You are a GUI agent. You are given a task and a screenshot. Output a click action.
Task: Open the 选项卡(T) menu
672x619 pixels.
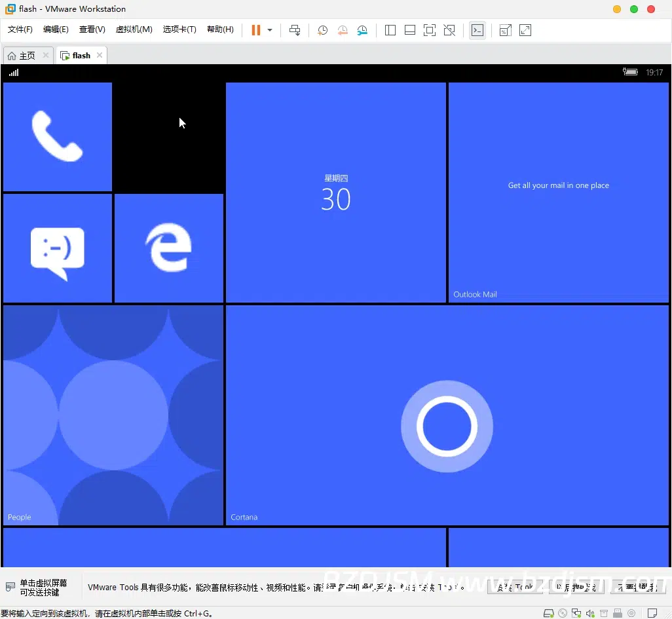[x=179, y=29]
